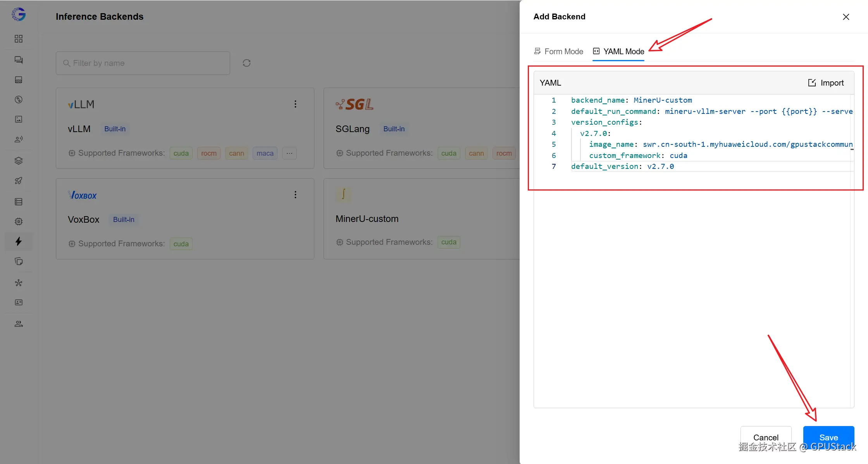Open the VoxBox card three-dot menu
The image size is (868, 464).
point(295,195)
